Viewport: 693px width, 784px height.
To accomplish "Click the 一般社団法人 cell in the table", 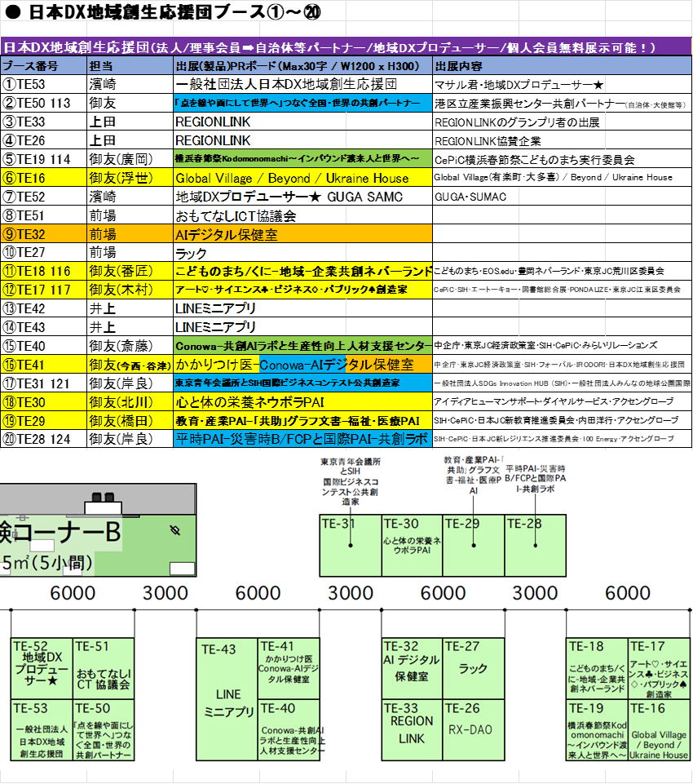I will 217,84.
